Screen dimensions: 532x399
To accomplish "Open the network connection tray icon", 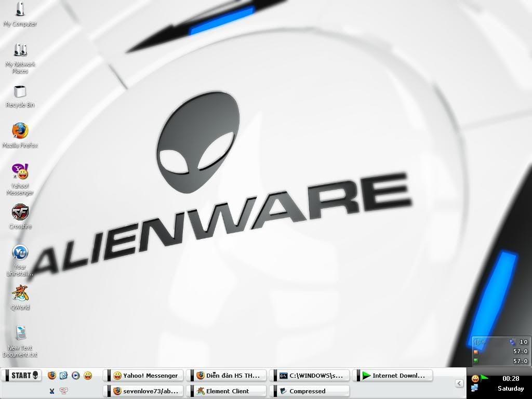I will pos(475,388).
